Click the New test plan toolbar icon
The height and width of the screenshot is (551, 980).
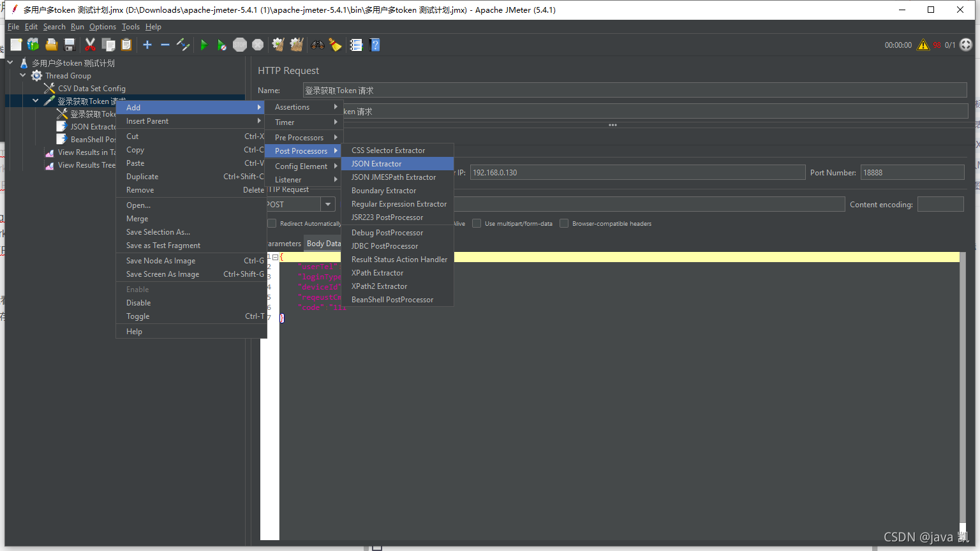click(16, 45)
